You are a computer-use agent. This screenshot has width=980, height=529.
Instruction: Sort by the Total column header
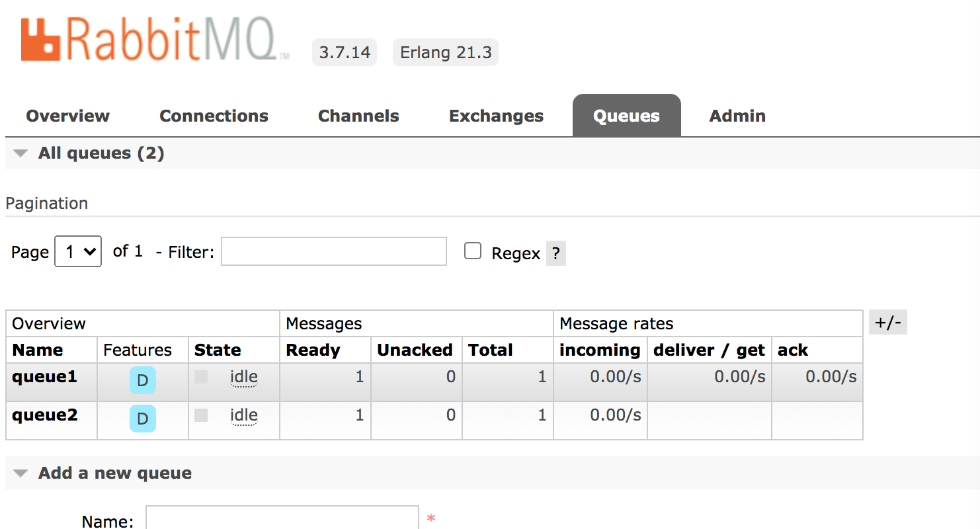pyautogui.click(x=491, y=350)
